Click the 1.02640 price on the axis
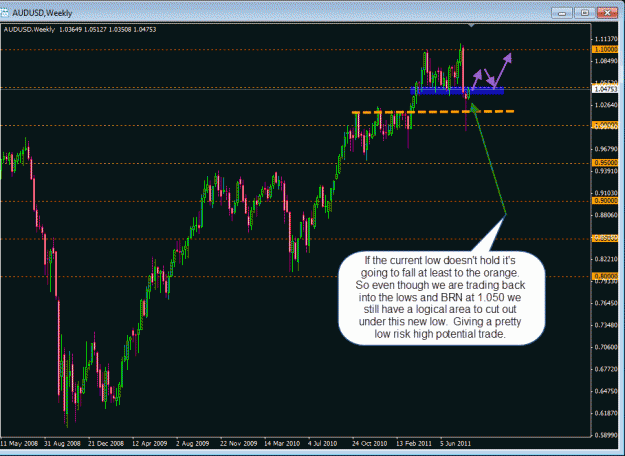This screenshot has height=456, width=625. coord(606,105)
